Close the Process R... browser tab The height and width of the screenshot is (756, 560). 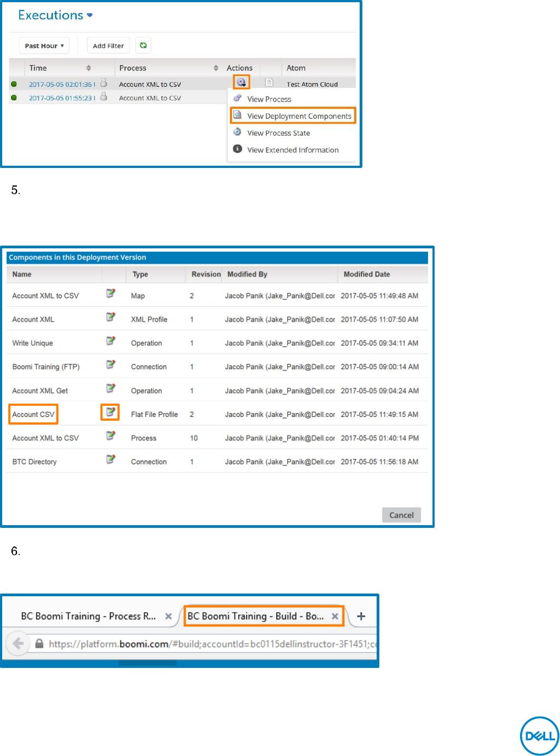point(169,617)
